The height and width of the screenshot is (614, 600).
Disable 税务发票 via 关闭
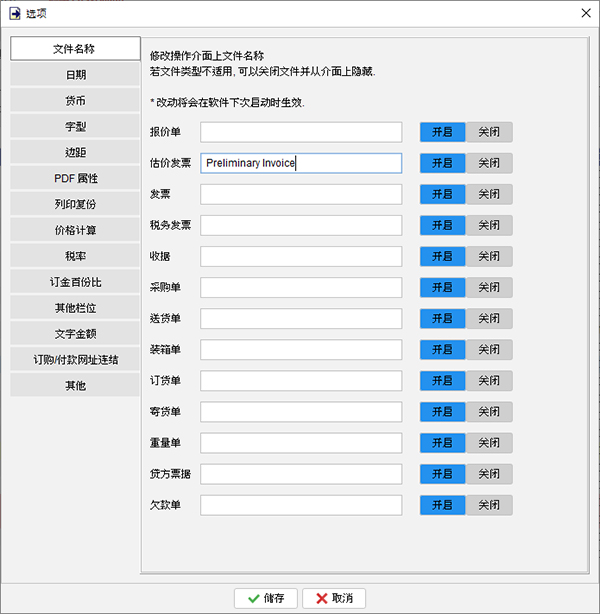pos(489,225)
